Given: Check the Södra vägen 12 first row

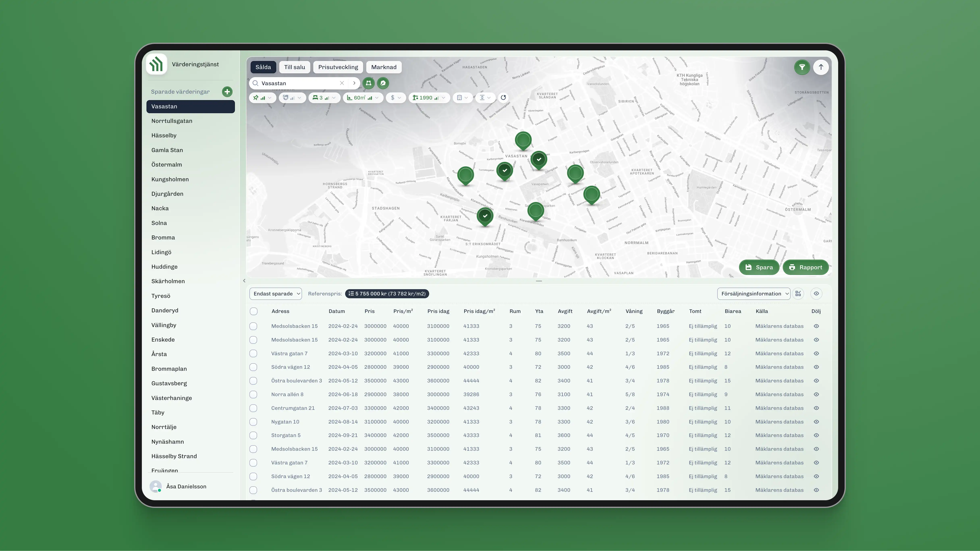Looking at the screenshot, I should pos(253,367).
